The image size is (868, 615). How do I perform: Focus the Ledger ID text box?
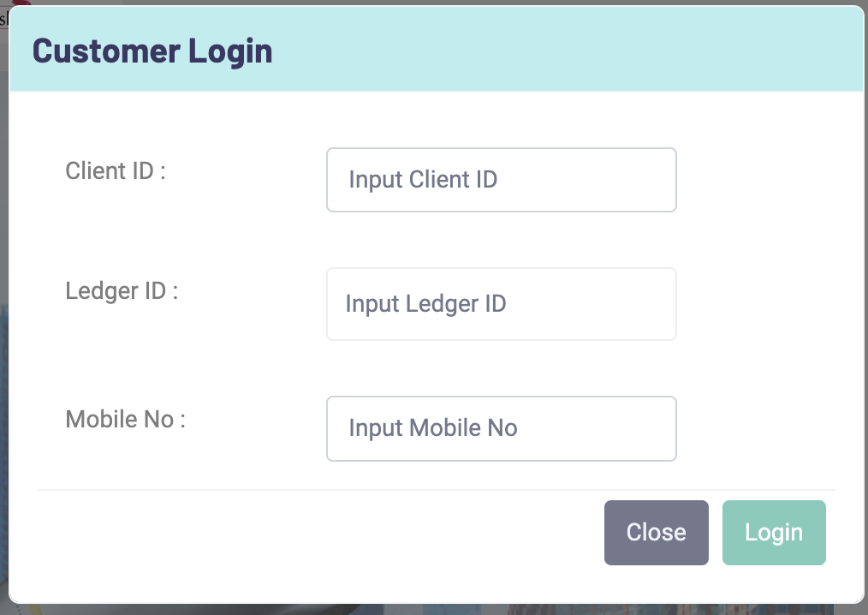(x=501, y=304)
